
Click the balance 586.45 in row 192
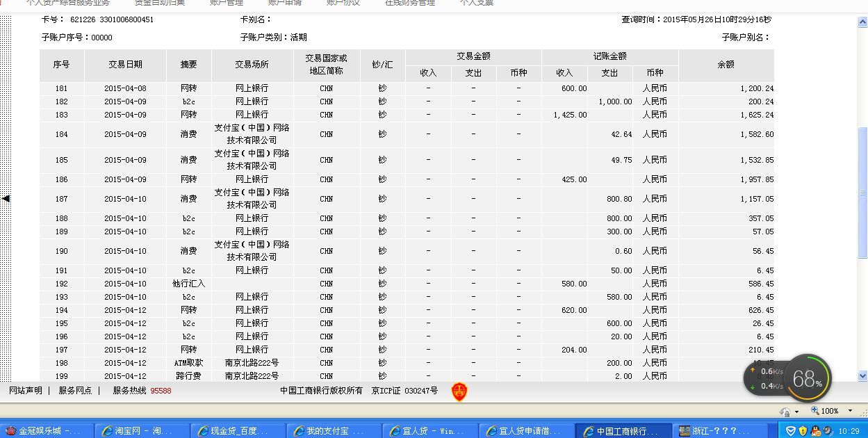coord(761,284)
